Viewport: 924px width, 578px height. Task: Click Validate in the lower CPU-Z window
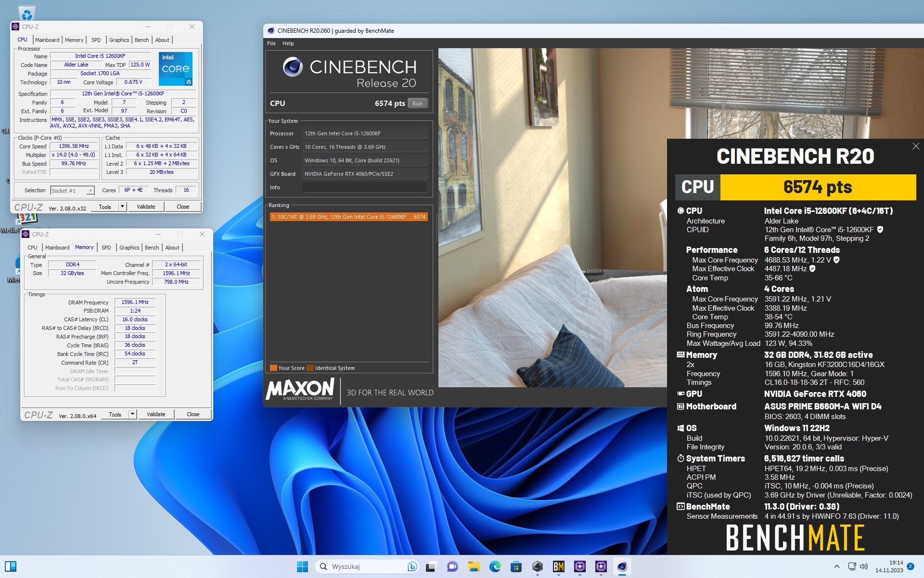point(156,414)
